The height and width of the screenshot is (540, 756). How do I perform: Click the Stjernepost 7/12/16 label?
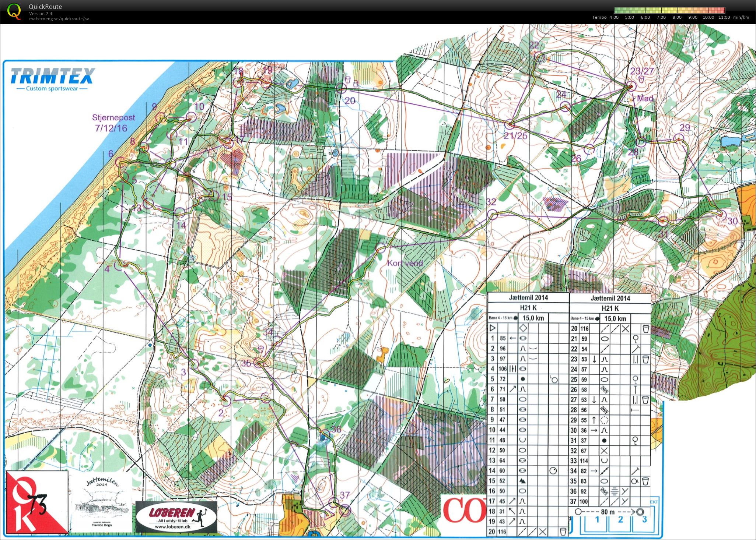113,123
